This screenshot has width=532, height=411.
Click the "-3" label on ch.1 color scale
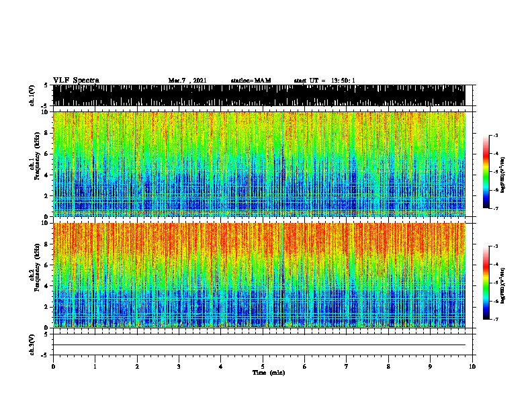click(x=496, y=135)
